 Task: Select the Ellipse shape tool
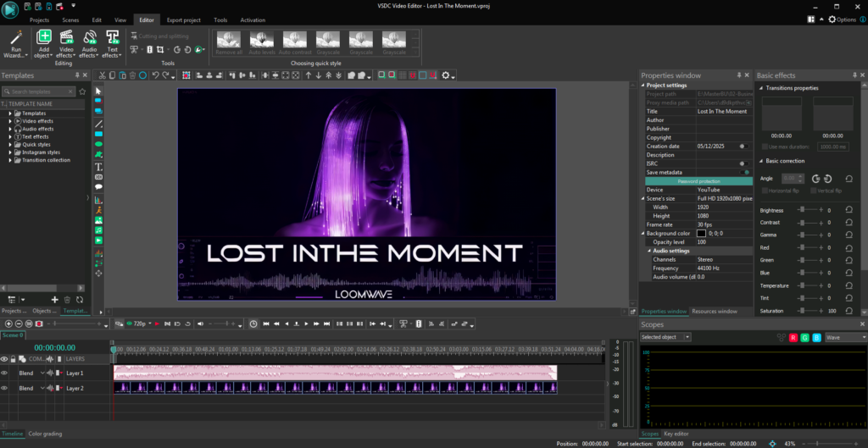coord(98,144)
